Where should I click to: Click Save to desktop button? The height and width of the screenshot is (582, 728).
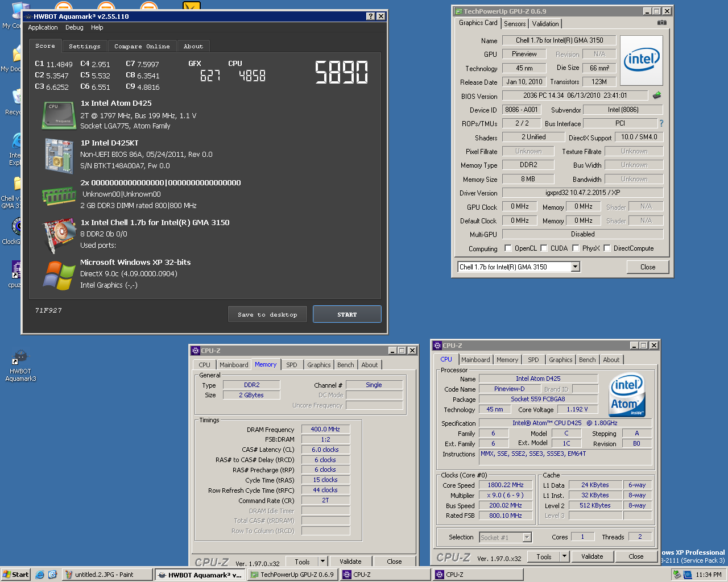coord(268,314)
